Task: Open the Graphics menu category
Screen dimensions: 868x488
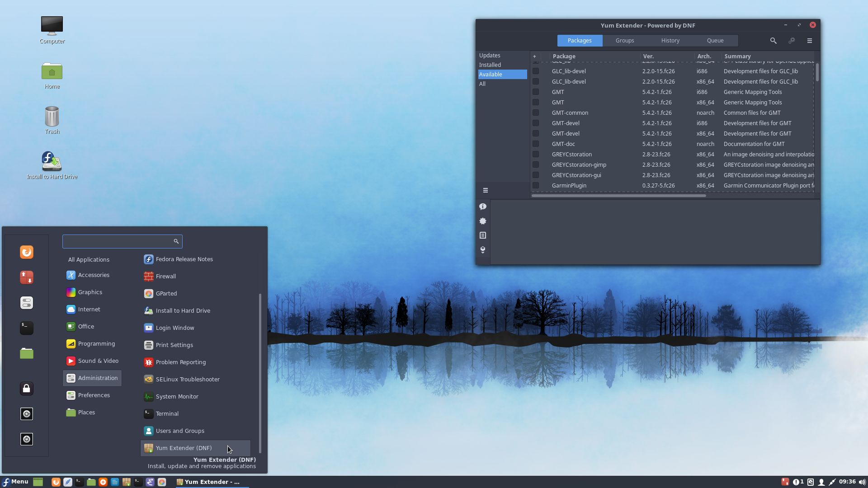Action: coord(92,292)
